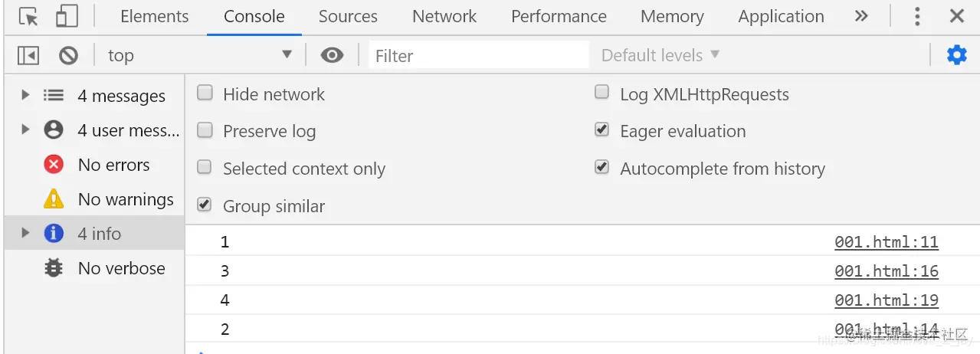Disable the Eager evaluation checkbox
980x354 pixels.
tap(601, 130)
